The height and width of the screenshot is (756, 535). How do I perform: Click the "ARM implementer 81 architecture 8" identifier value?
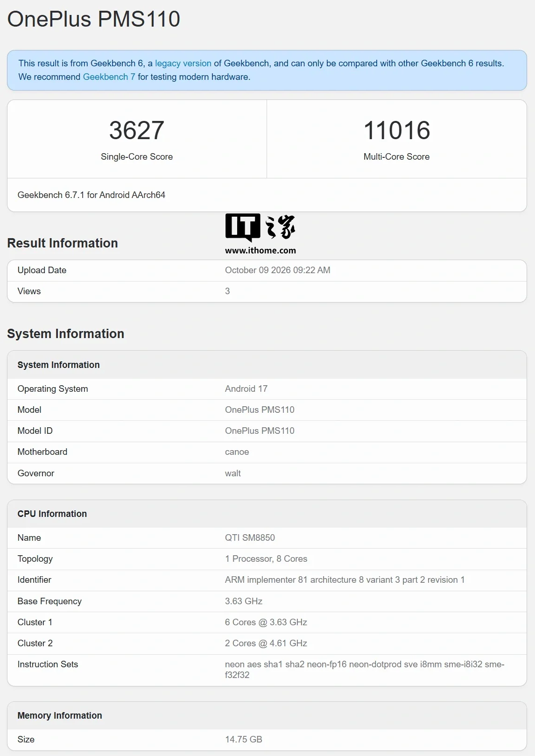tap(345, 580)
